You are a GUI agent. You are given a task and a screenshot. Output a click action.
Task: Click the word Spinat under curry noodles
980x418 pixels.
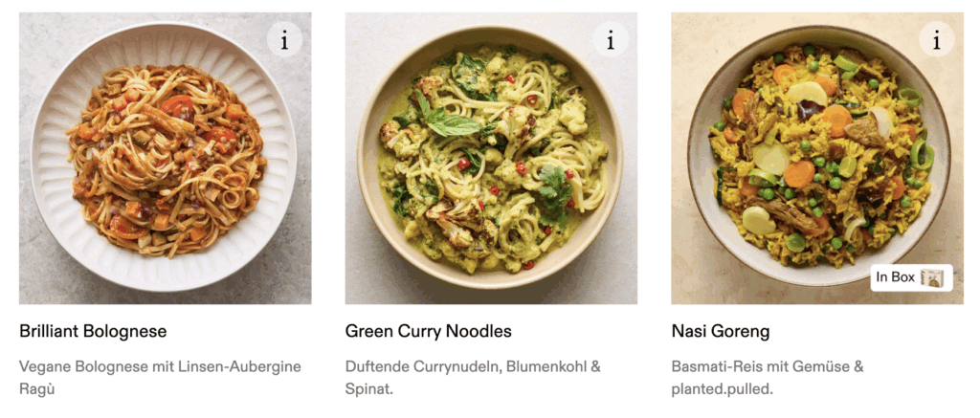(x=368, y=389)
